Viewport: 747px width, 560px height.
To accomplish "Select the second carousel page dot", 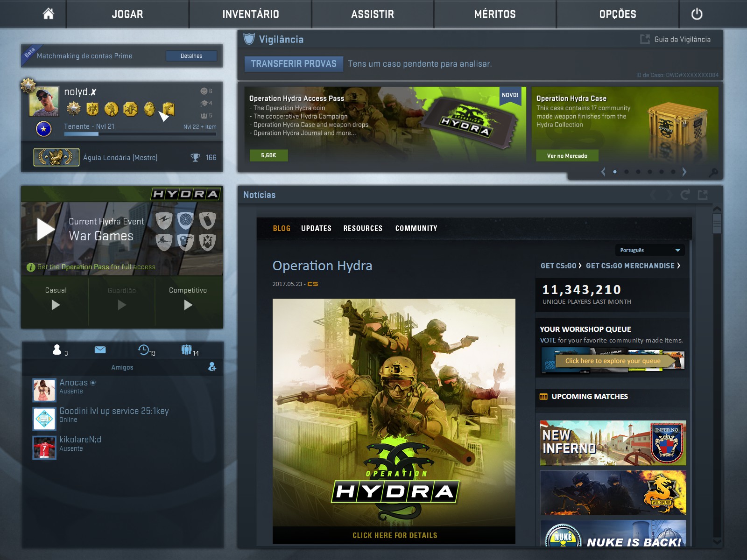I will (627, 172).
